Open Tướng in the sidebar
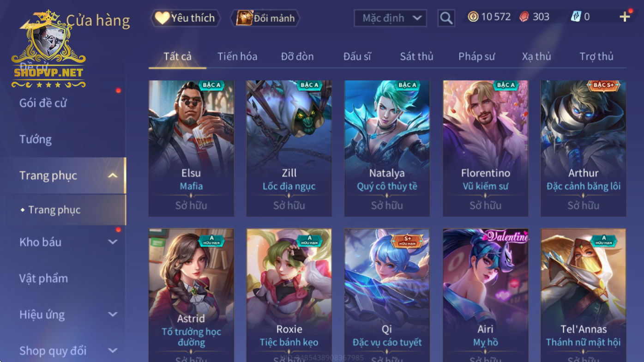The height and width of the screenshot is (362, 644). tap(36, 139)
